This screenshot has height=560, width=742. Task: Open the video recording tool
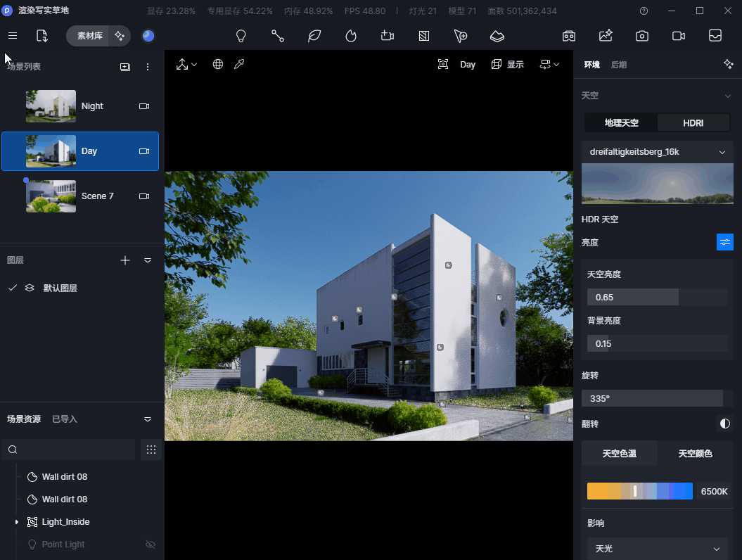[x=679, y=36]
